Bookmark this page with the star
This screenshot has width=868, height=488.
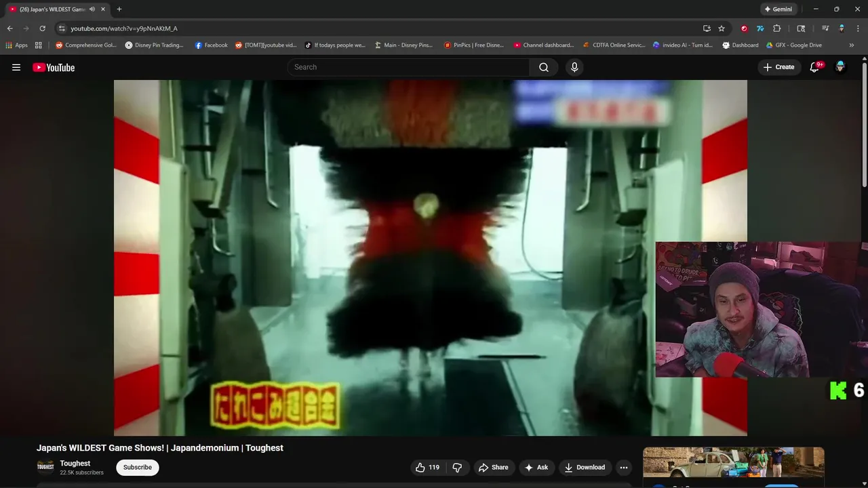pos(722,28)
